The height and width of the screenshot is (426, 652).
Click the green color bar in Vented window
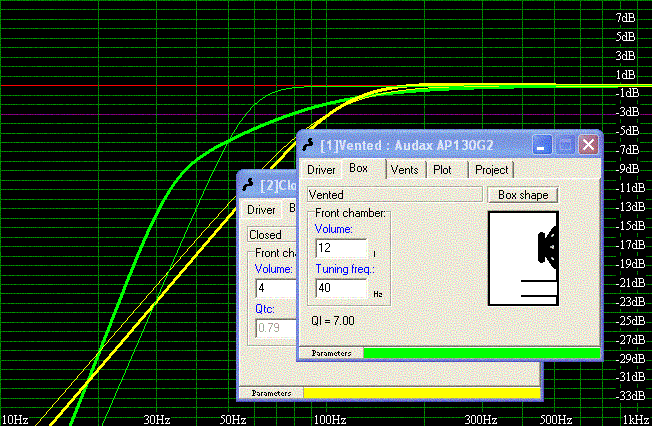(x=482, y=353)
